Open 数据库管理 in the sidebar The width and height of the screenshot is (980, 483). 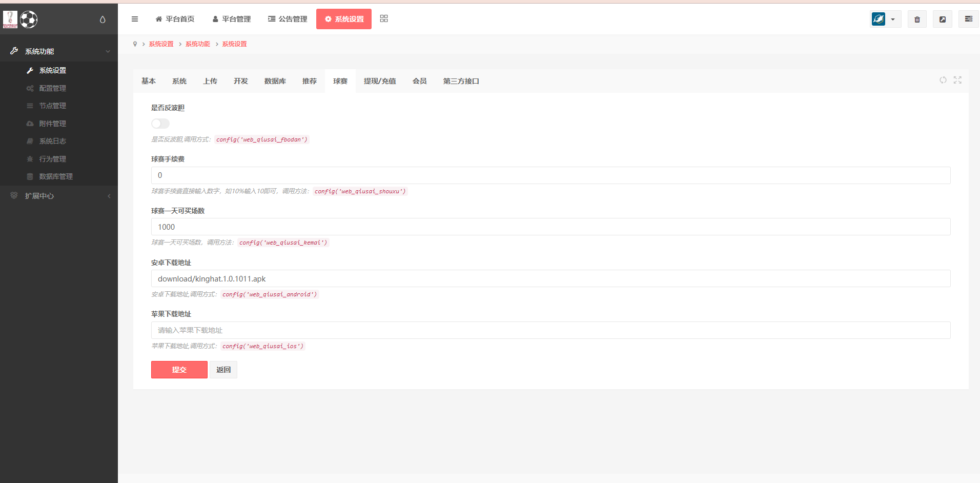click(56, 176)
